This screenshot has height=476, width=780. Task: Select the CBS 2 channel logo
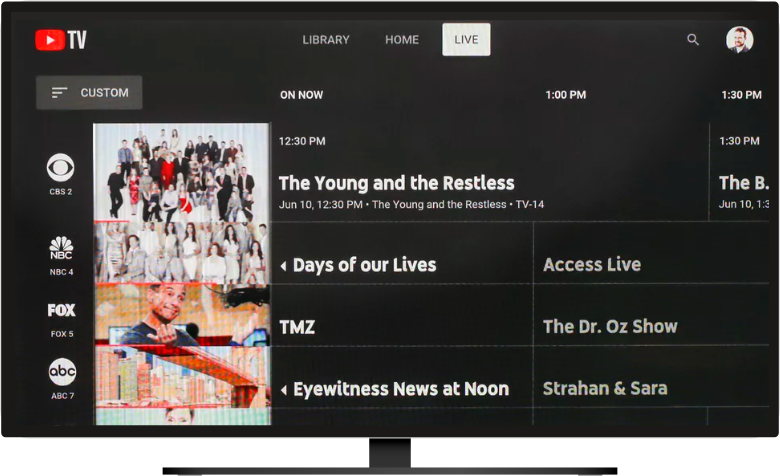[61, 167]
